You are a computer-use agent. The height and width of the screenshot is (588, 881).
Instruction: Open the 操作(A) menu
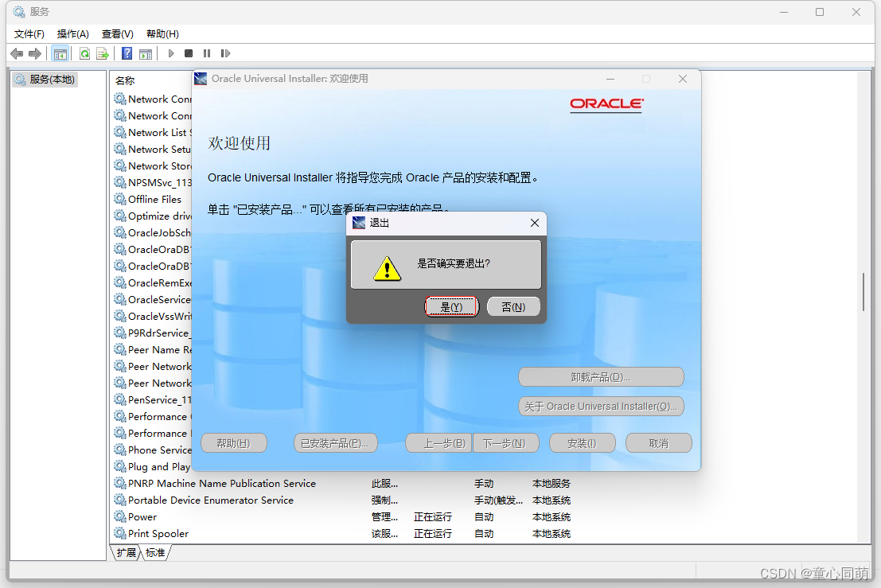pyautogui.click(x=73, y=33)
